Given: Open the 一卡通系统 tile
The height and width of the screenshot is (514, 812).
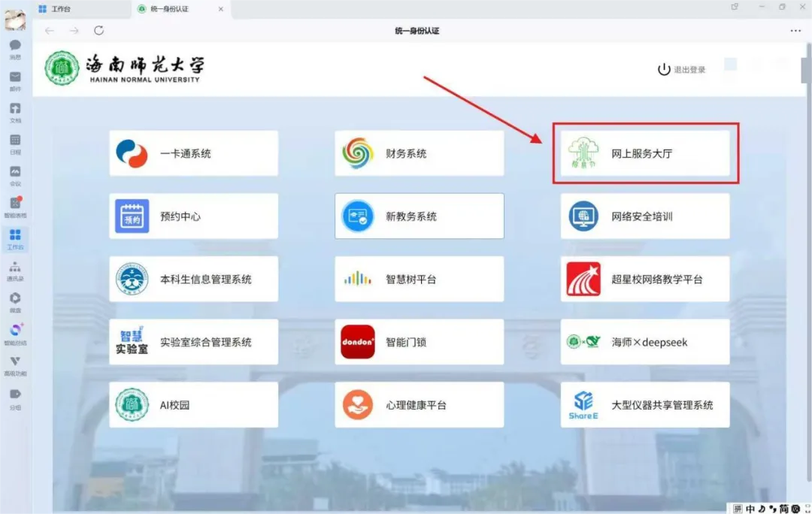Looking at the screenshot, I should 194,153.
